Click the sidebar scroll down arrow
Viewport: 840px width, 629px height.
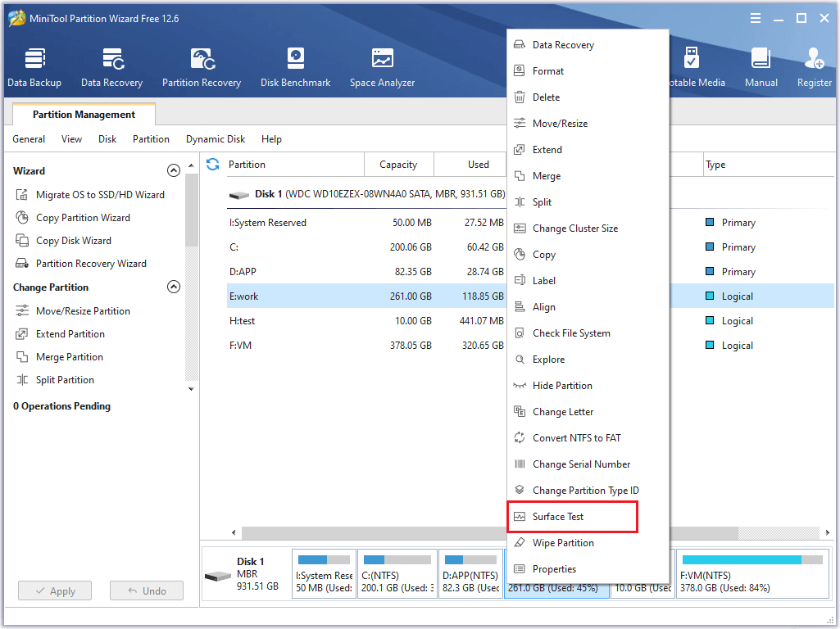click(191, 389)
